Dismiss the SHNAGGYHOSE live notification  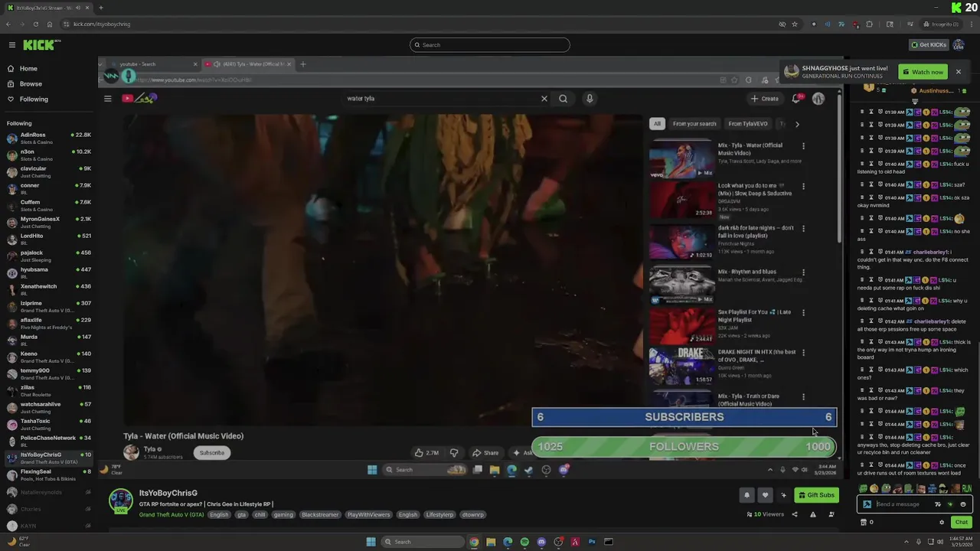pos(958,72)
